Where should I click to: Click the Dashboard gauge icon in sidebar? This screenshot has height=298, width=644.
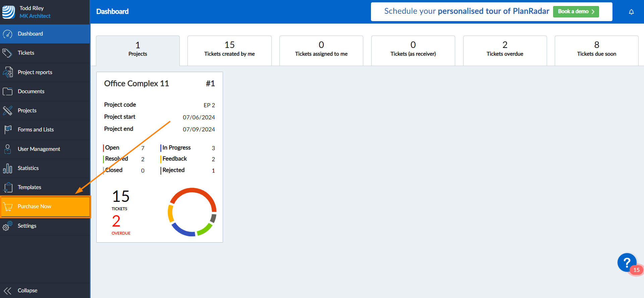(7, 34)
